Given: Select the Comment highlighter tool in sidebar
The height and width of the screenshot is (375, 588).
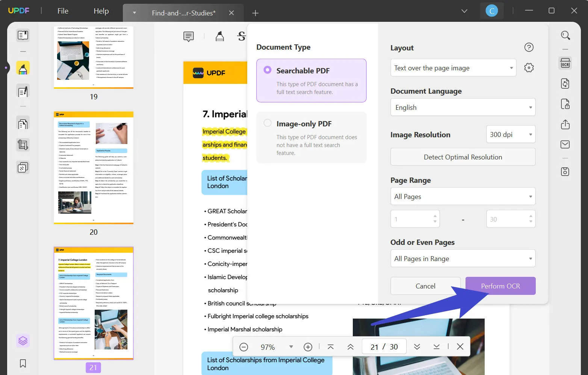Looking at the screenshot, I should tap(23, 68).
